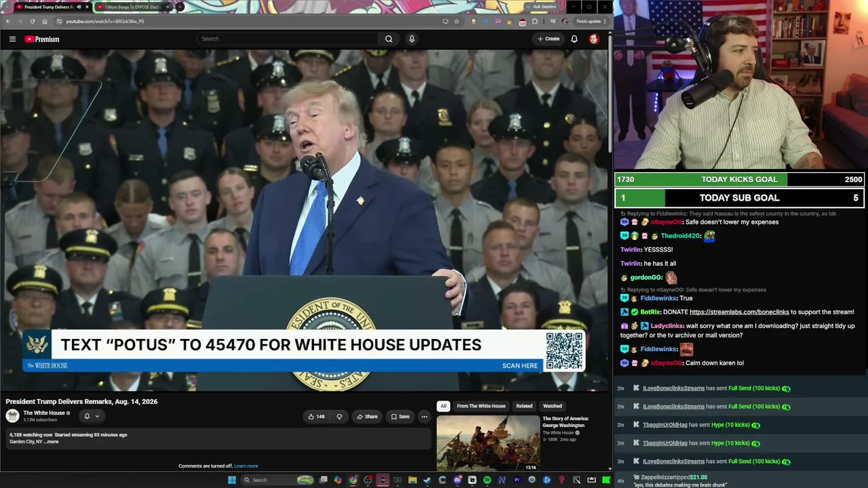The image size is (868, 488).
Task: Close the President Trump Delivers tab
Action: click(x=87, y=7)
